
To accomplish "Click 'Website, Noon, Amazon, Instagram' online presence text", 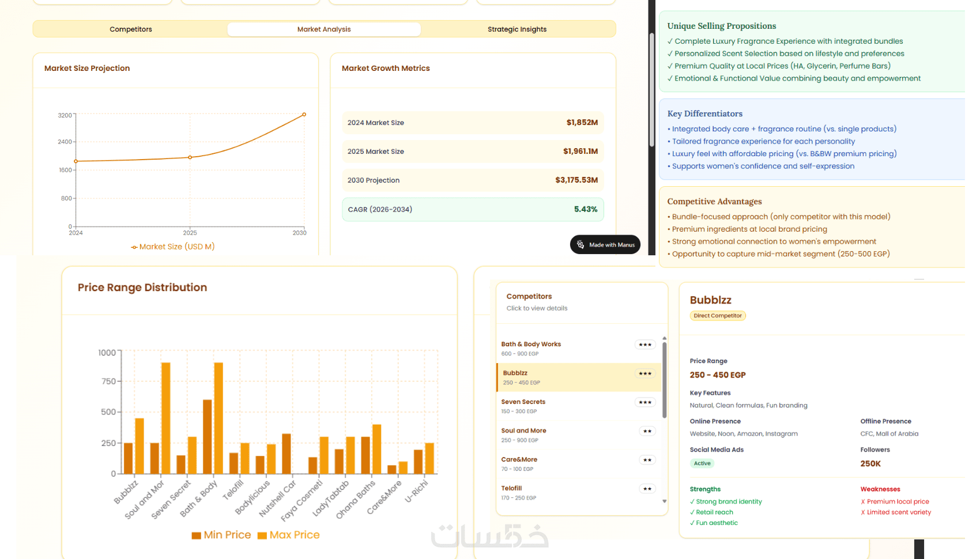I will click(x=744, y=434).
